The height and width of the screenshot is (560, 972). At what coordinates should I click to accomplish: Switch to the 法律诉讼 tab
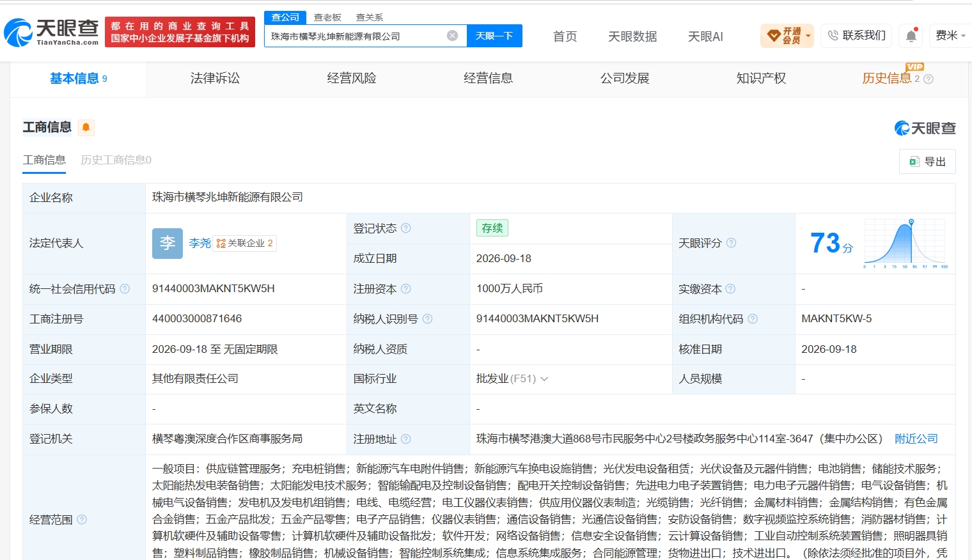215,79
